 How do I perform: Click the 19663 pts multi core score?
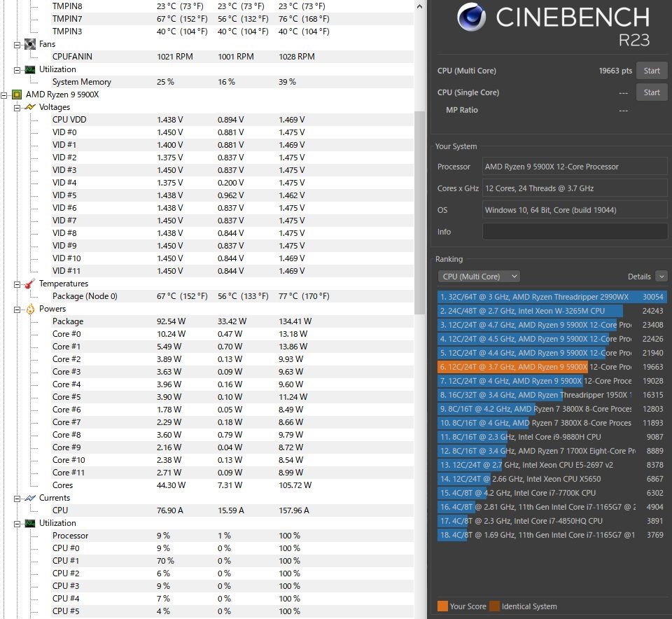(x=615, y=71)
